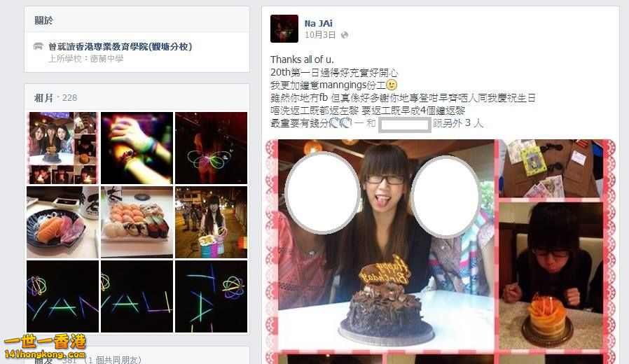Open Na JAi profile picture avatar
This screenshot has width=629, height=364.
[x=284, y=29]
